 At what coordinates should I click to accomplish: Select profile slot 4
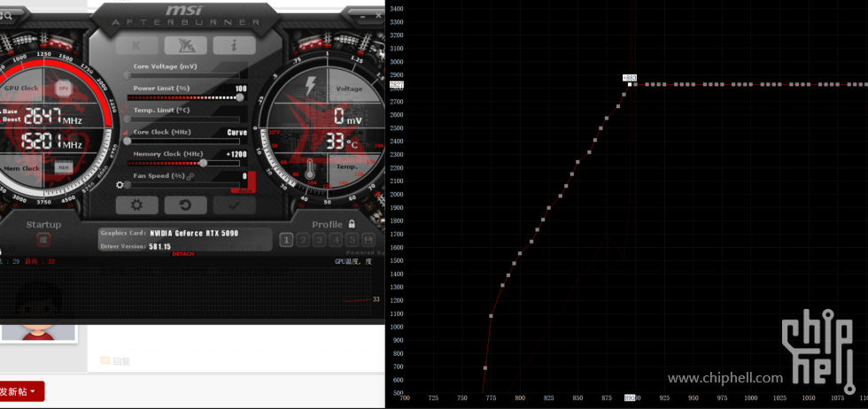click(x=336, y=240)
